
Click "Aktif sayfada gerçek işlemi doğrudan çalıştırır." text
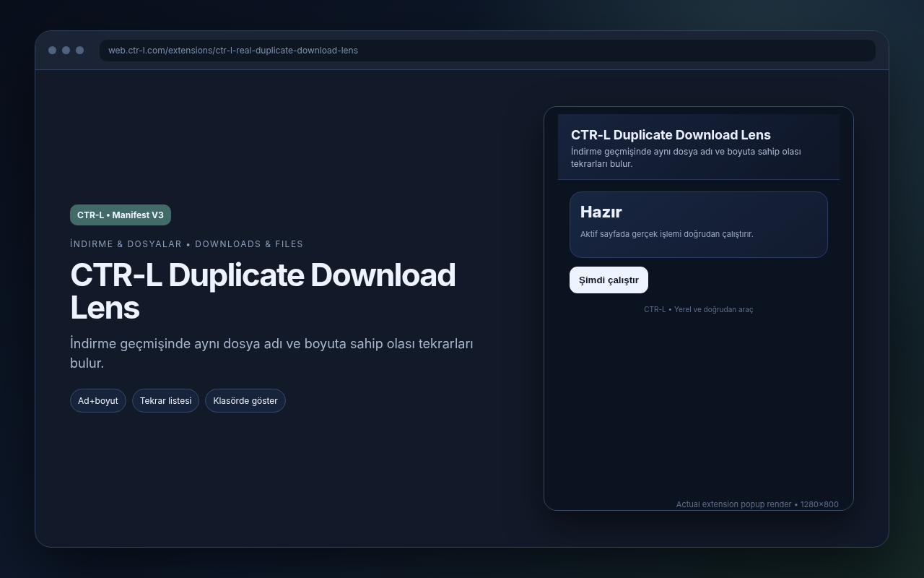(x=667, y=234)
